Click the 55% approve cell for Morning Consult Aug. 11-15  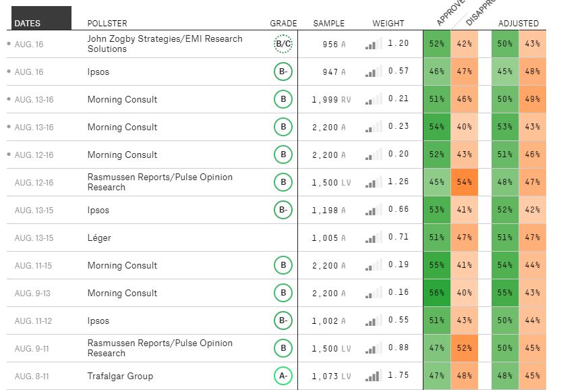tap(437, 265)
